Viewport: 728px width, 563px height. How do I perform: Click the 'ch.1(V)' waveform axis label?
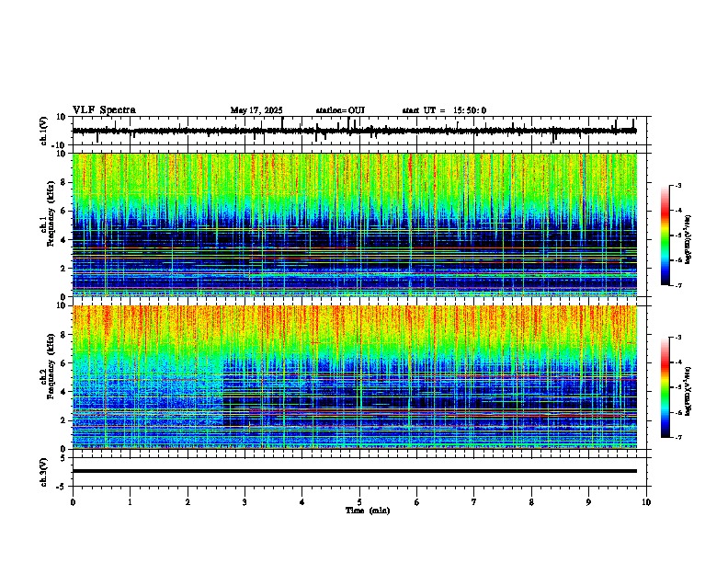[x=44, y=131]
